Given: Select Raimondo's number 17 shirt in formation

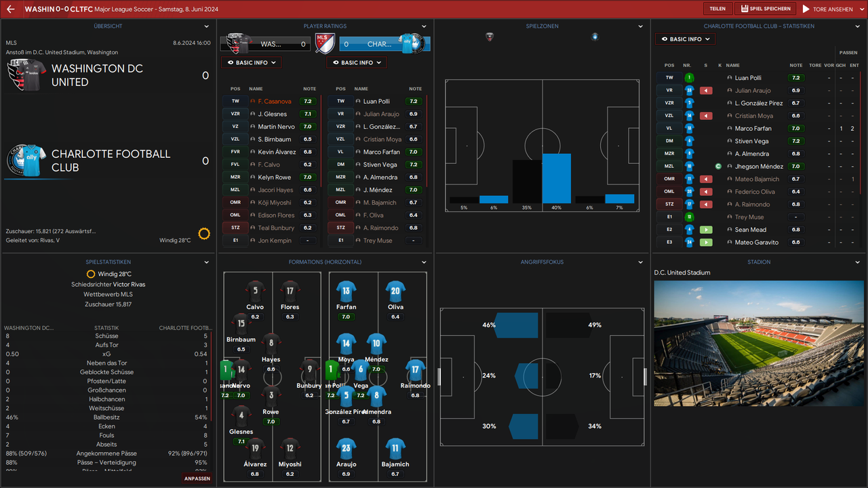Looking at the screenshot, I should point(415,370).
